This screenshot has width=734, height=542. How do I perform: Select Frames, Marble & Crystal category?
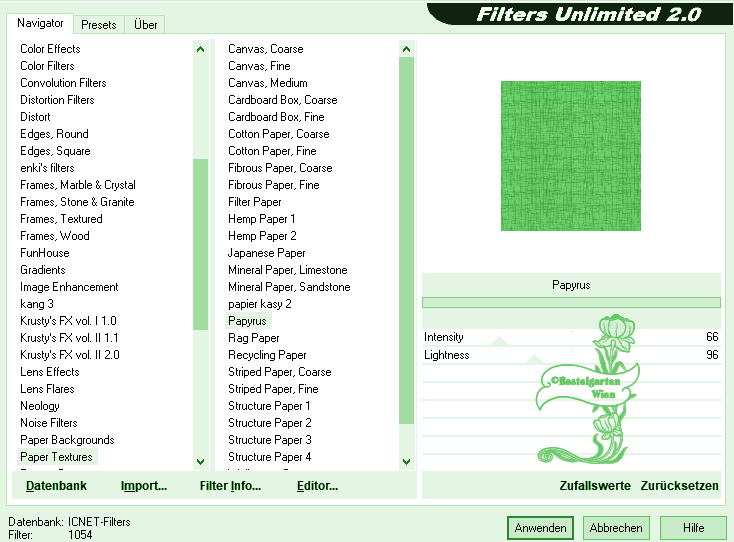point(78,185)
